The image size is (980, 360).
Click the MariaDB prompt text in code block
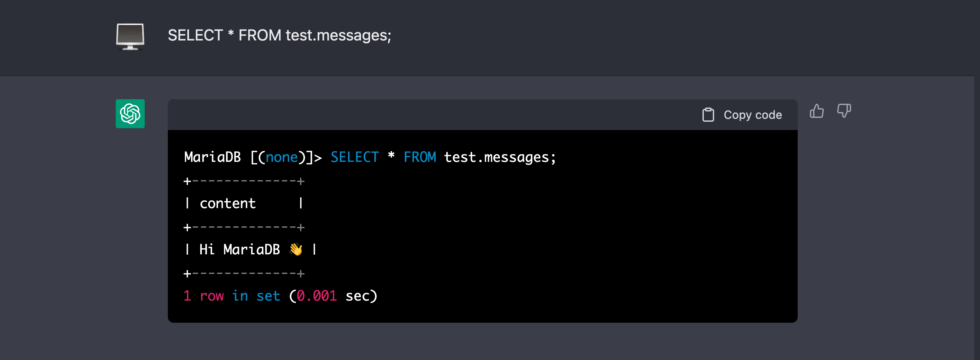tap(212, 157)
